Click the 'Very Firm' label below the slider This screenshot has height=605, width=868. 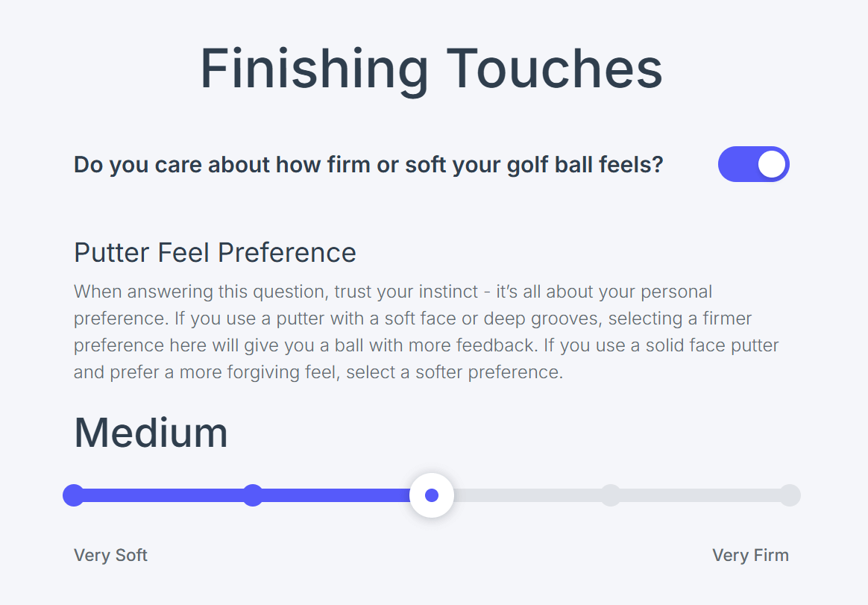(x=750, y=555)
